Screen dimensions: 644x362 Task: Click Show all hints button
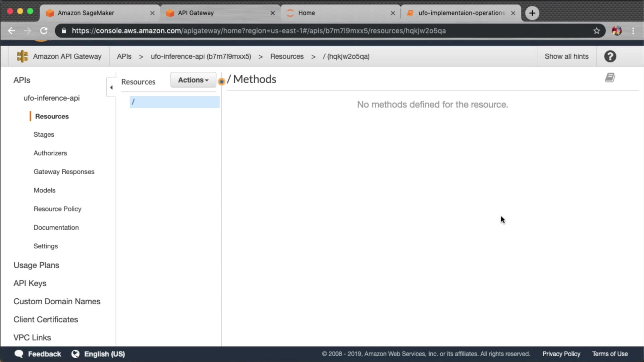(x=566, y=56)
